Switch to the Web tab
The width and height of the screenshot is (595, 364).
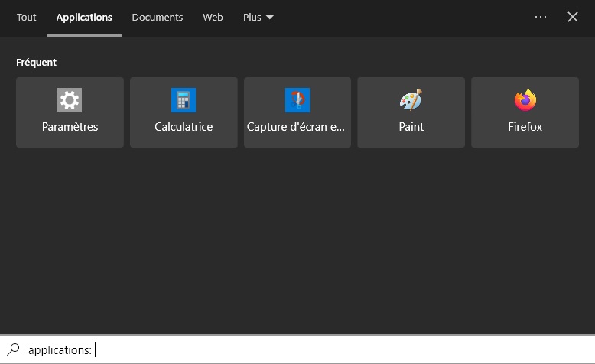(213, 18)
